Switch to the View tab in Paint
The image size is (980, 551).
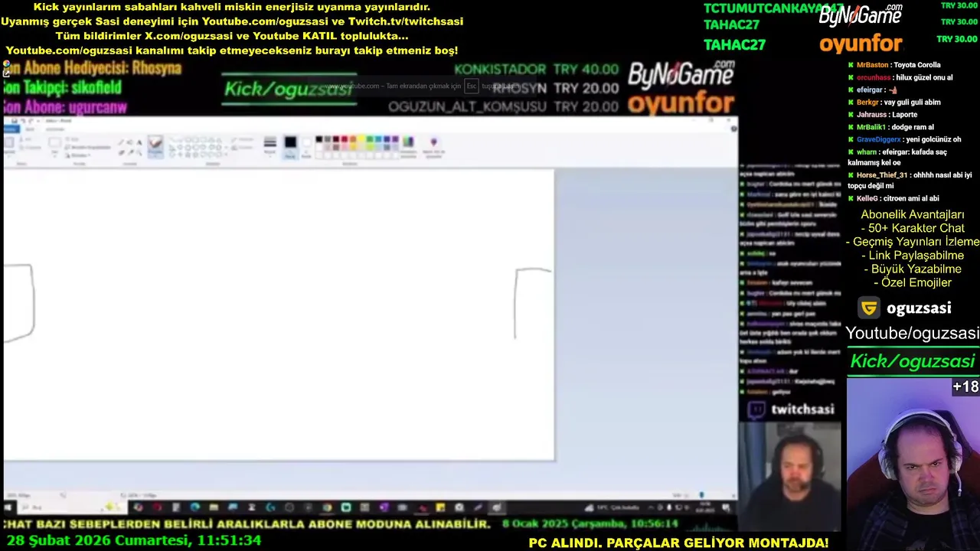pyautogui.click(x=55, y=129)
